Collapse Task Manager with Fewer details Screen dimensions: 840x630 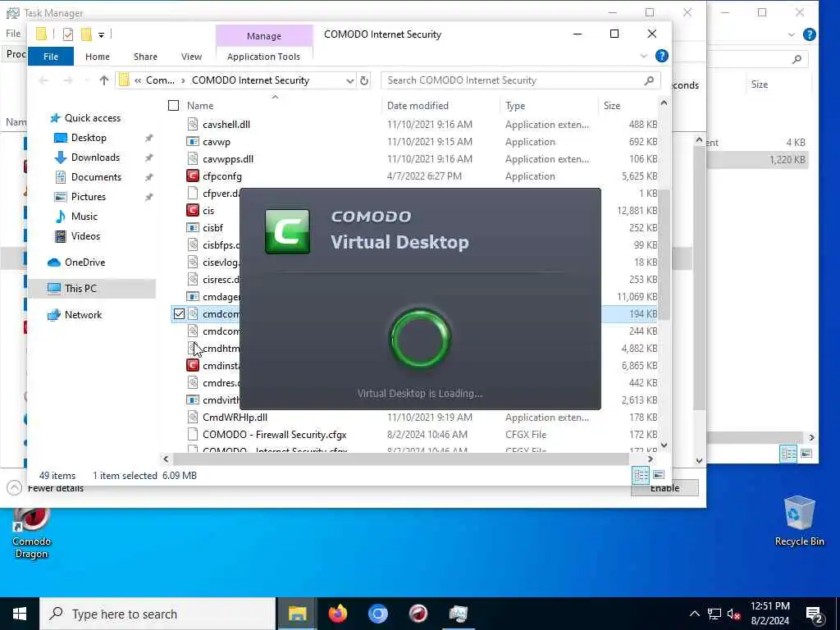coord(46,488)
